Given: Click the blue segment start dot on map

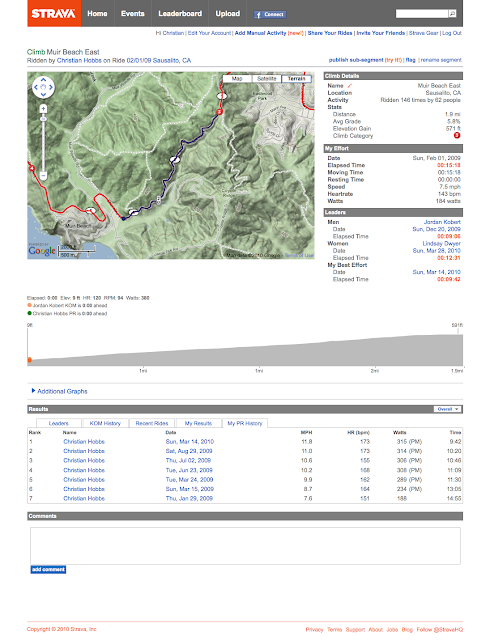Looking at the screenshot, I should [123, 219].
